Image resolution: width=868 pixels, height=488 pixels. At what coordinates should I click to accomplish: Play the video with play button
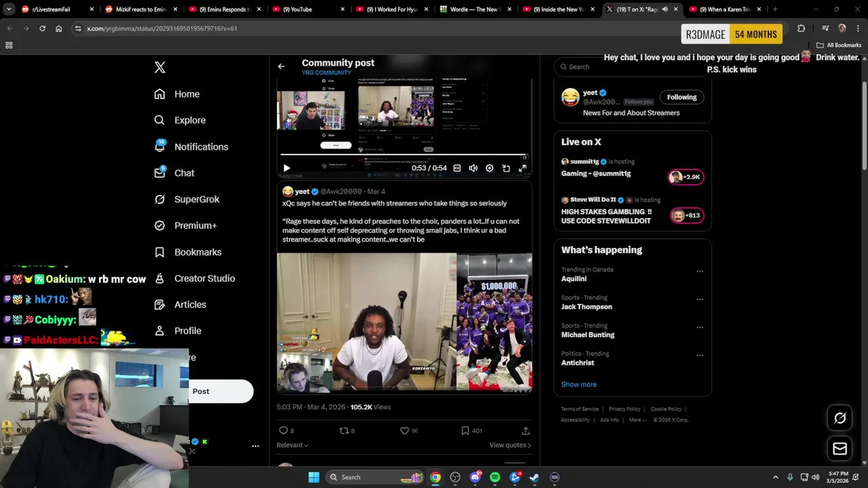[x=286, y=168]
